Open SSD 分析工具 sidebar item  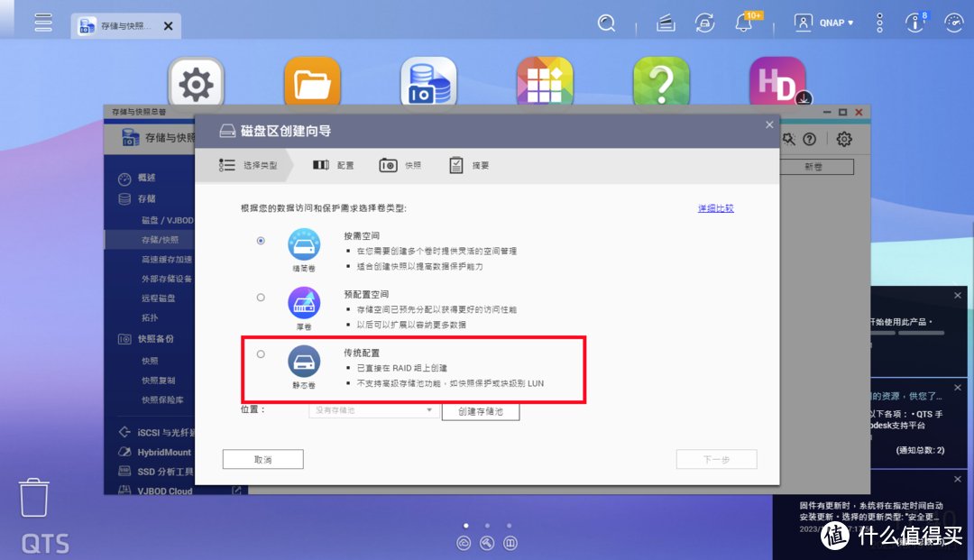[165, 472]
